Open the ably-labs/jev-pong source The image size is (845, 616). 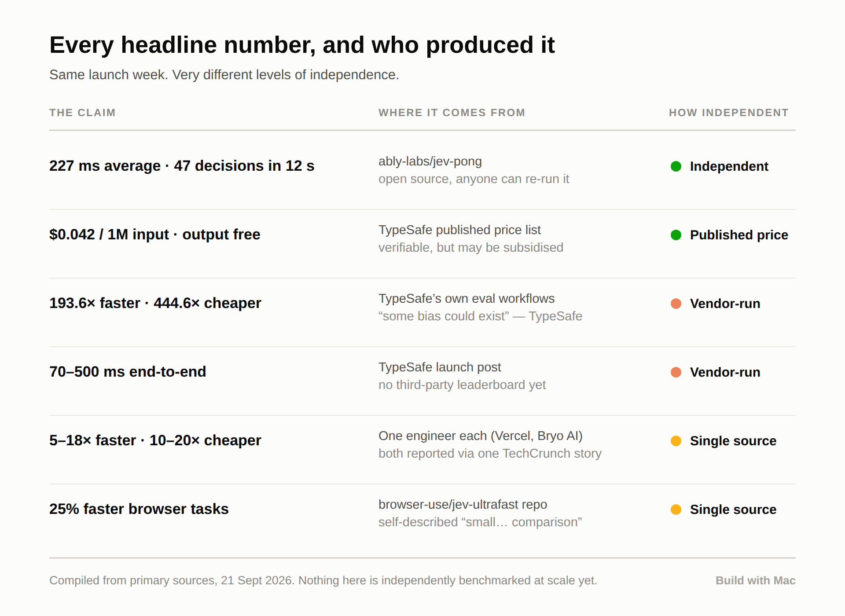click(430, 161)
